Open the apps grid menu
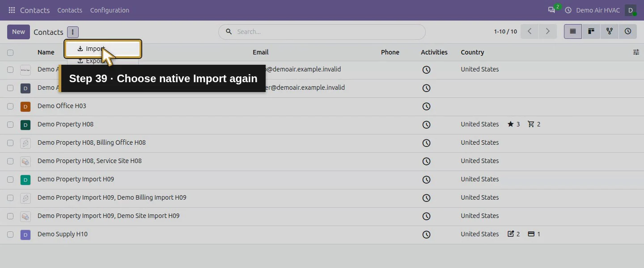 tap(12, 10)
